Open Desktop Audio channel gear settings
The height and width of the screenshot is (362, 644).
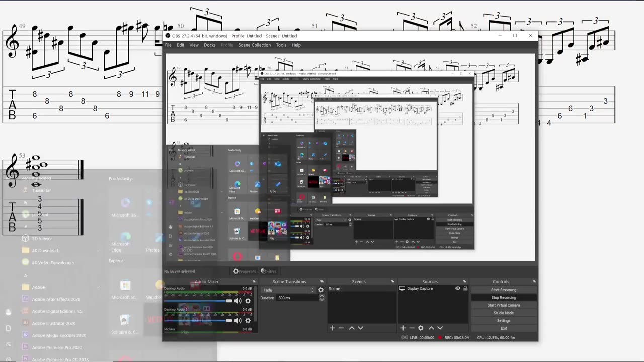click(x=248, y=301)
